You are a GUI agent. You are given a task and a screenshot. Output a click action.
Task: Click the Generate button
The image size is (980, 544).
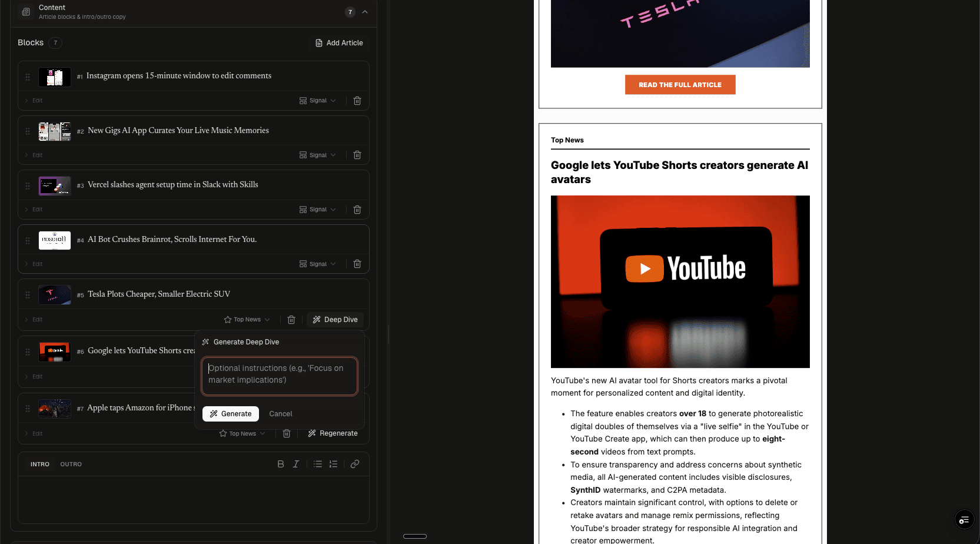pos(231,414)
